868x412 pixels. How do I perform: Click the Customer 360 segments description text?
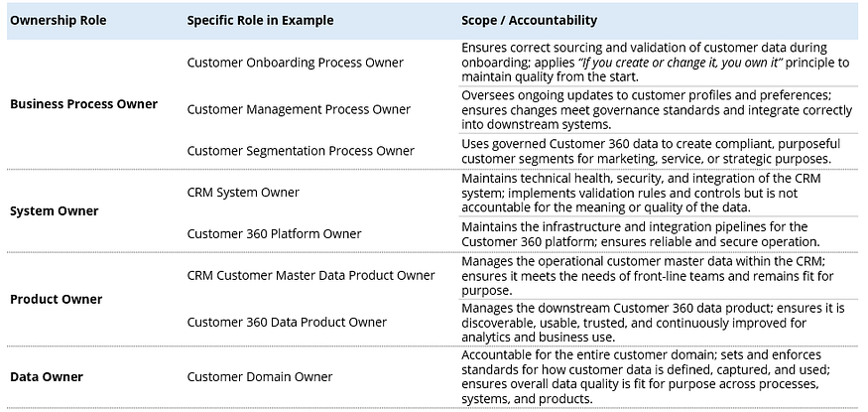[651, 151]
